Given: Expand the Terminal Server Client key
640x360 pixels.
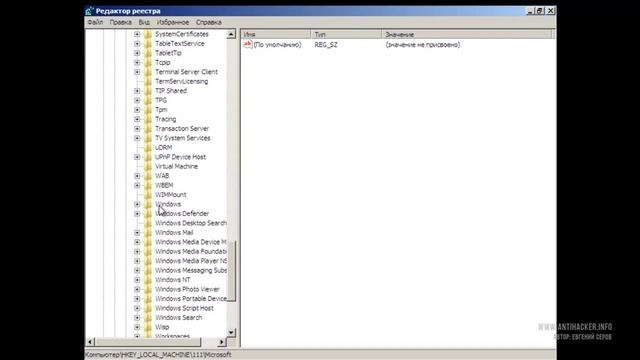Looking at the screenshot, I should click(137, 72).
